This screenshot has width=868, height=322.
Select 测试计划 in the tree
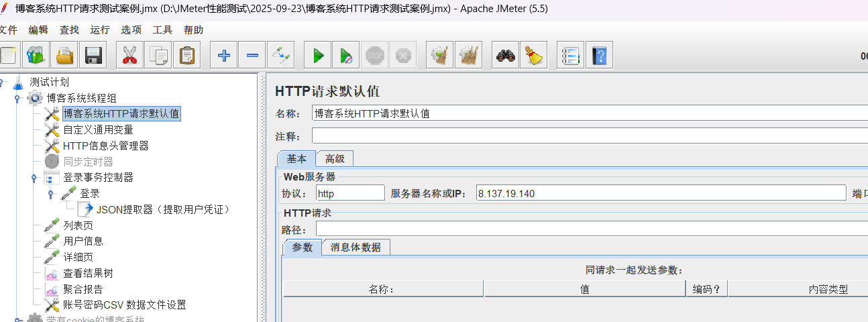(x=49, y=82)
